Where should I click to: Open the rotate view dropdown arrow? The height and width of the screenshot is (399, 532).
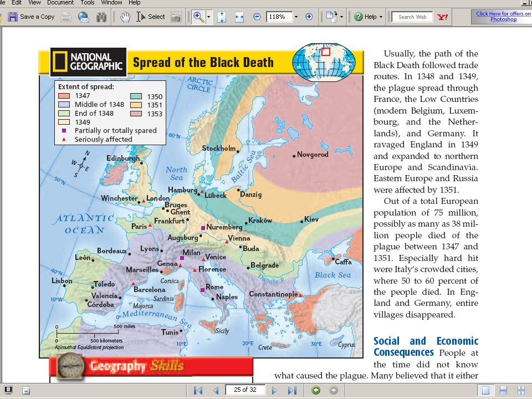pos(341,17)
